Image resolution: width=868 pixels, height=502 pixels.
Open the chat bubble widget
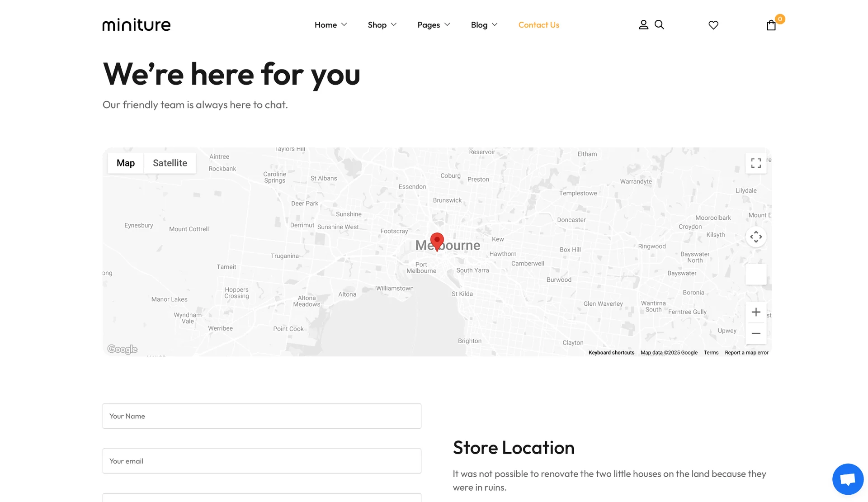848,479
